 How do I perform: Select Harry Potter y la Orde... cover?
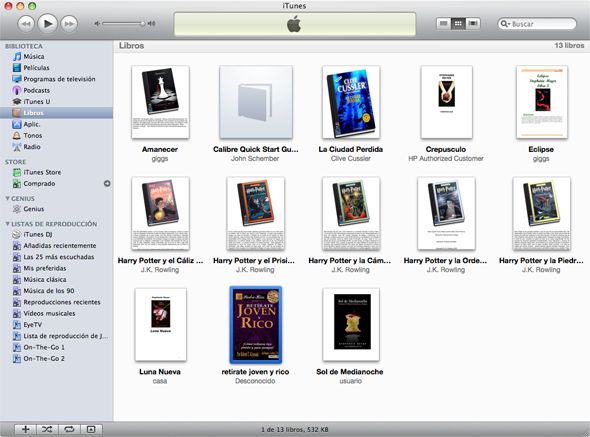[x=446, y=213]
